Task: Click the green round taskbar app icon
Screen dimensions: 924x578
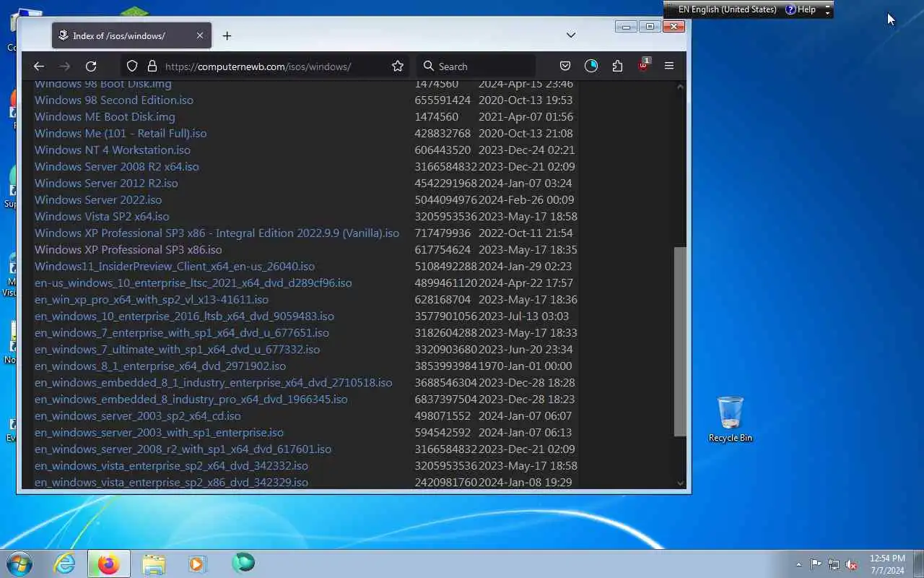Action: [243, 563]
